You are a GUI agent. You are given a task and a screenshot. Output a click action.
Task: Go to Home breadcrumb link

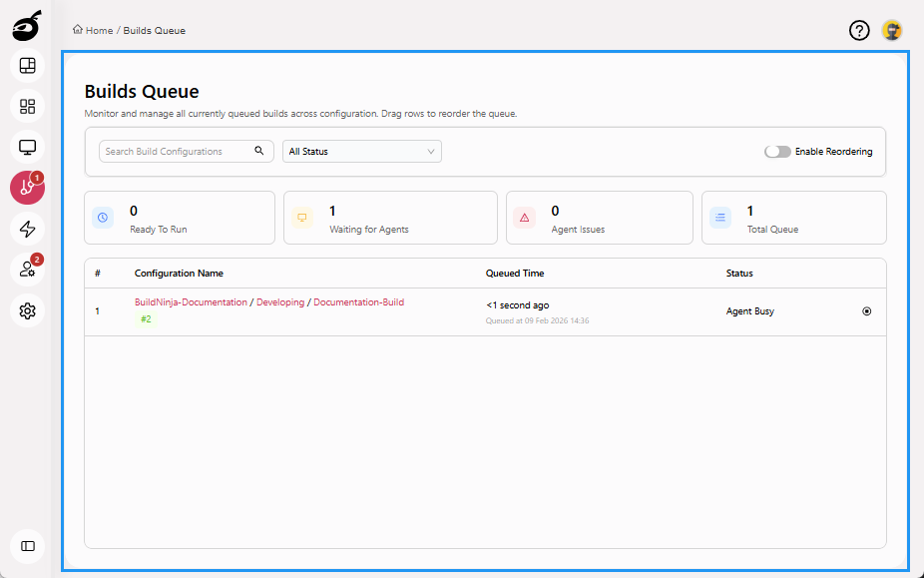pyautogui.click(x=98, y=31)
